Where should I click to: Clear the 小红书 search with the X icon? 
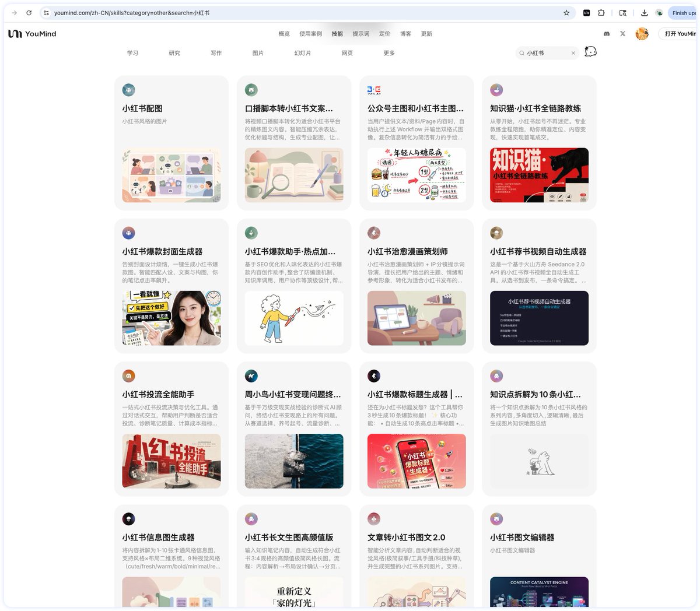pos(573,53)
